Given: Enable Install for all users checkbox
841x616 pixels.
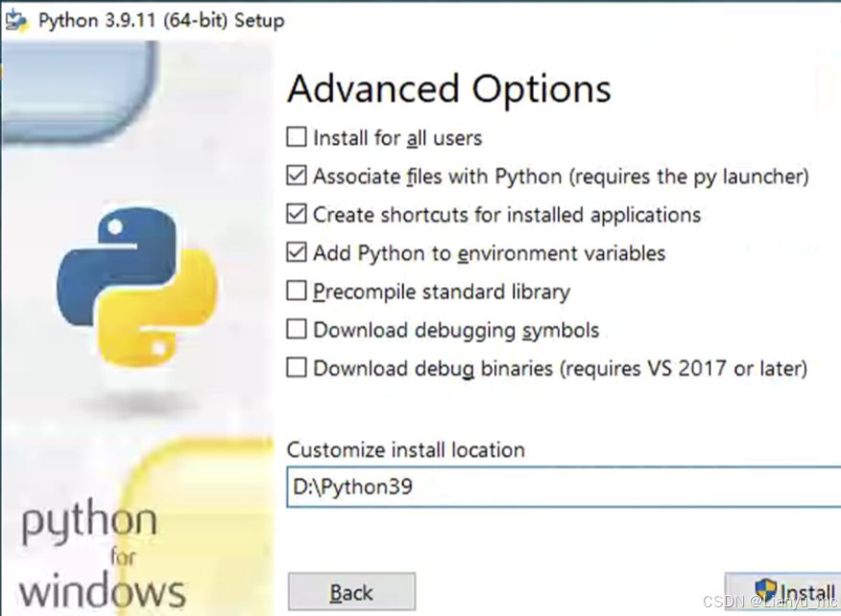Looking at the screenshot, I should pyautogui.click(x=297, y=137).
